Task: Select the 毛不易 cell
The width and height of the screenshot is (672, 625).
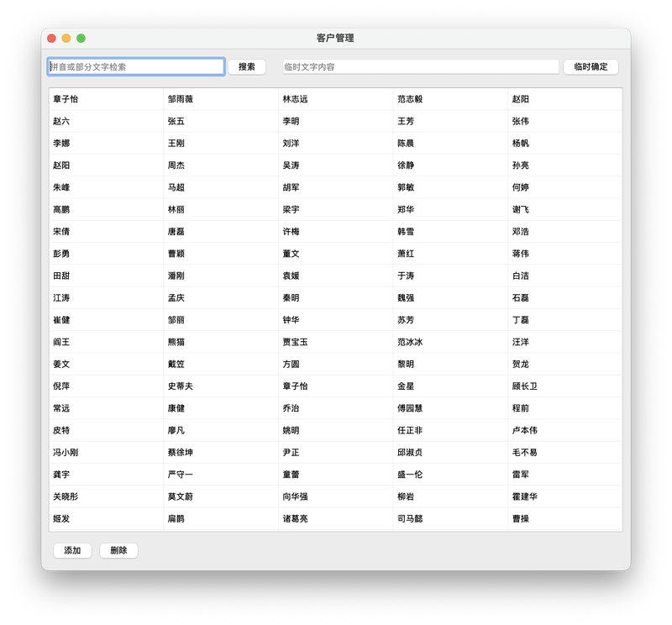Action: pyautogui.click(x=565, y=452)
